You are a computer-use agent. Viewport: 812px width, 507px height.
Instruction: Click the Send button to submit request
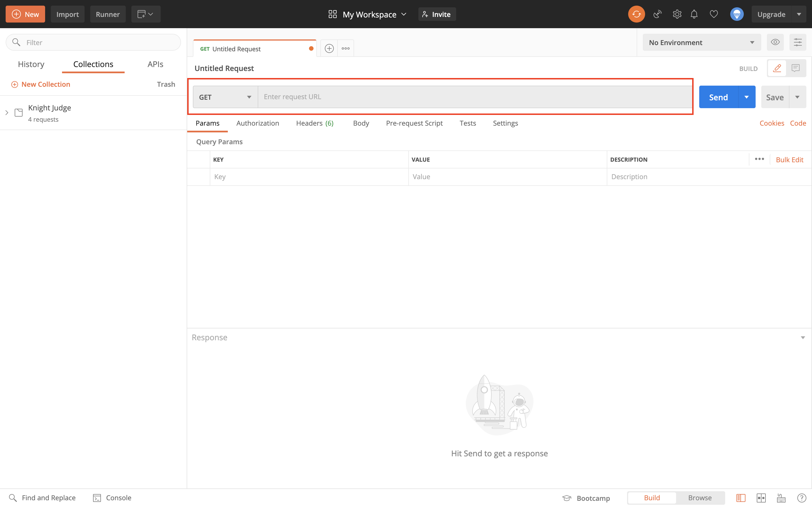[718, 96]
